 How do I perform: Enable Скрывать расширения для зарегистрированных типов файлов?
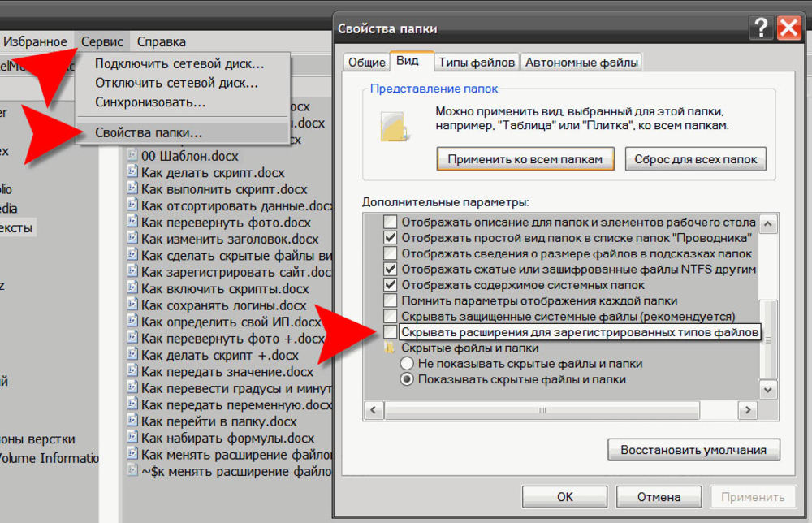(x=391, y=333)
